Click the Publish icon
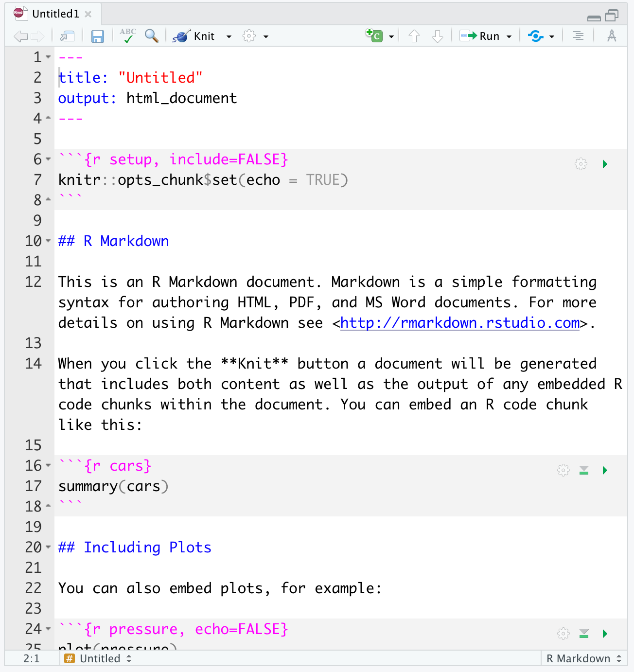The width and height of the screenshot is (634, 672). coord(535,36)
